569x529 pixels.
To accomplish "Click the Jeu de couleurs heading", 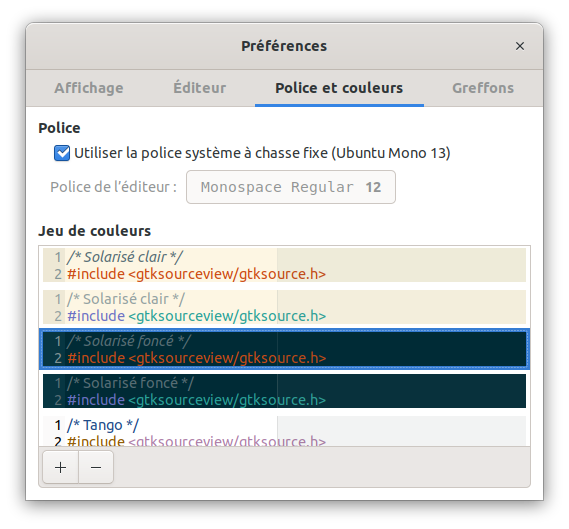I will point(95,231).
